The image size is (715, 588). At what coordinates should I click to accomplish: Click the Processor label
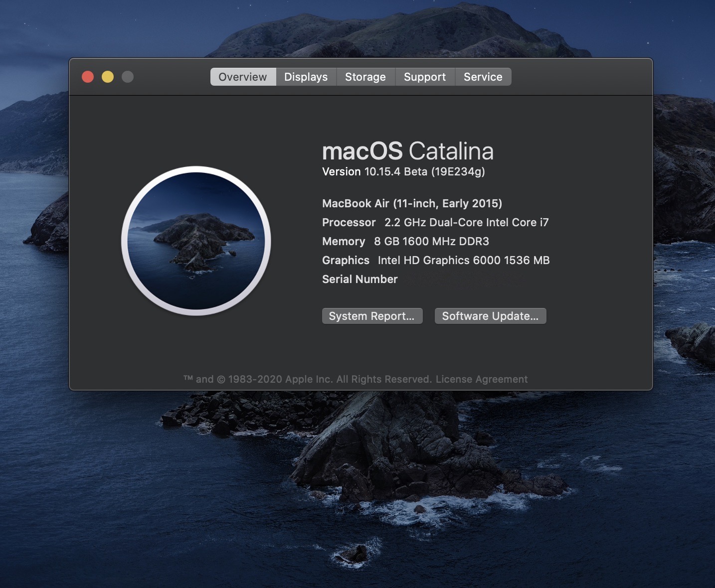click(349, 222)
